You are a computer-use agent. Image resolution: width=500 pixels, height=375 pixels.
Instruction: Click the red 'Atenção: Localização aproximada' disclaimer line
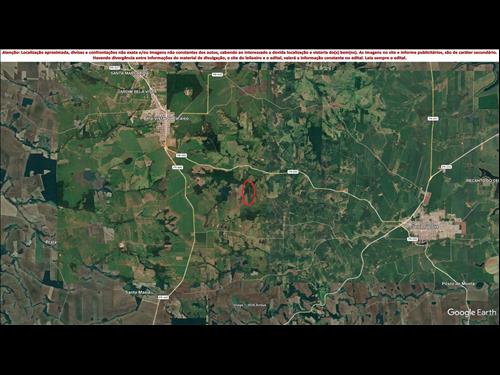(x=249, y=53)
